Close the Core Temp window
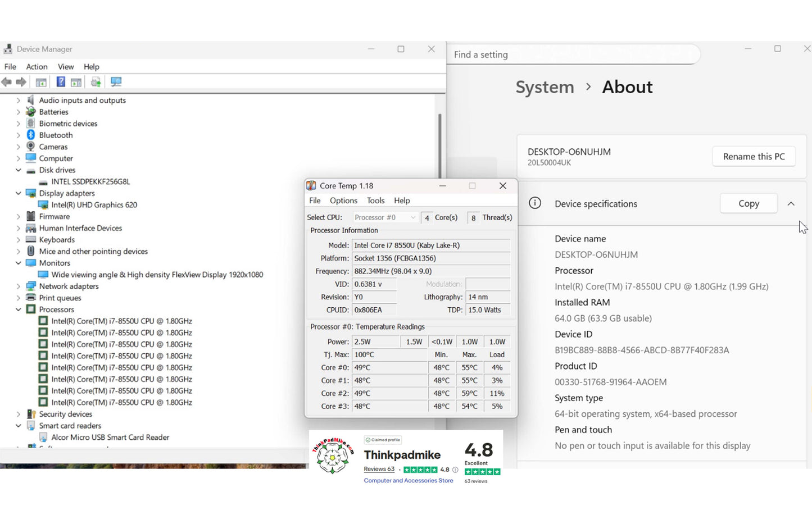 (503, 186)
